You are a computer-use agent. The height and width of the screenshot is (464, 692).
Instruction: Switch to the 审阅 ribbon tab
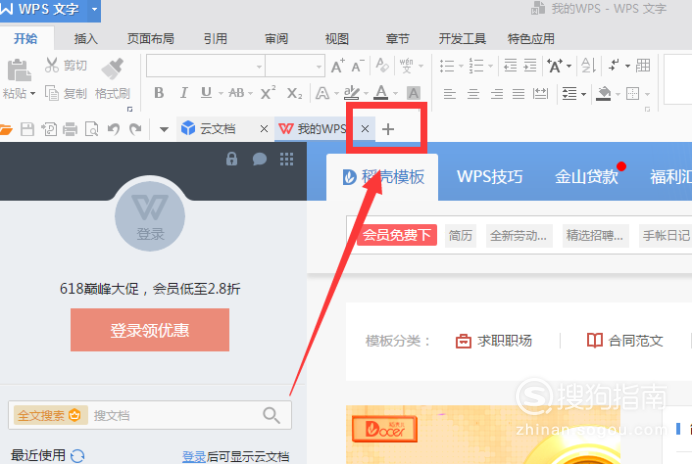tap(276, 39)
